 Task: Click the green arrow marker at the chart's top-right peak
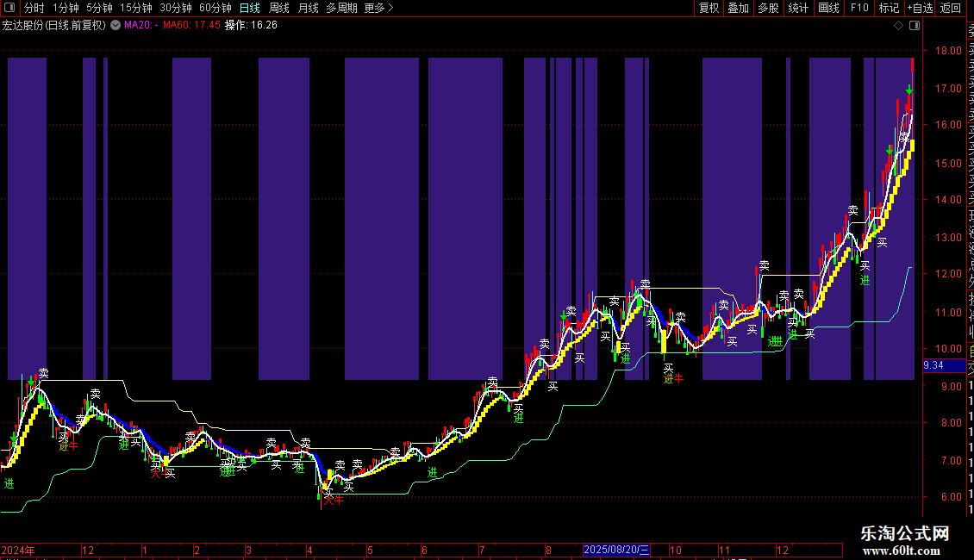(x=908, y=90)
